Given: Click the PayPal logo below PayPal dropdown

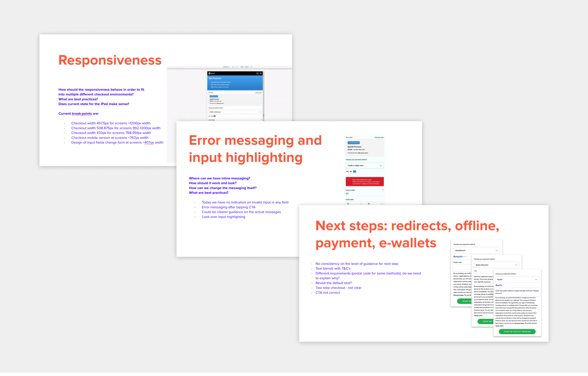Looking at the screenshot, I should [x=499, y=285].
